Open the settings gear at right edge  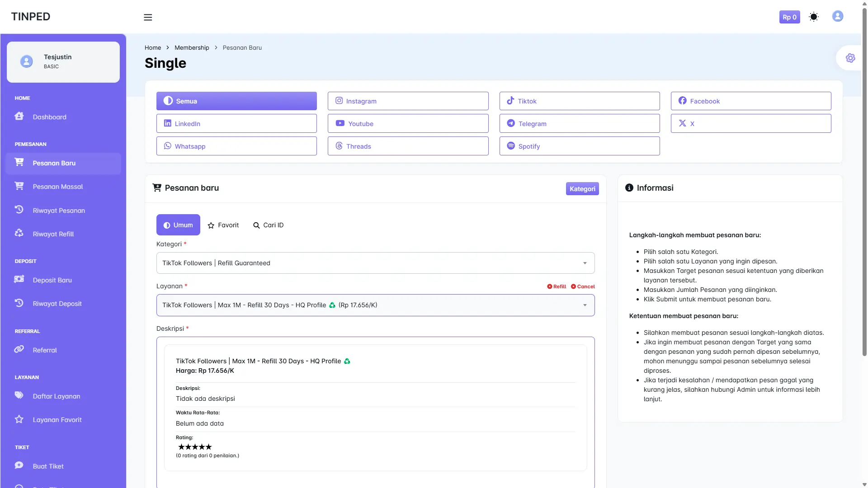850,58
